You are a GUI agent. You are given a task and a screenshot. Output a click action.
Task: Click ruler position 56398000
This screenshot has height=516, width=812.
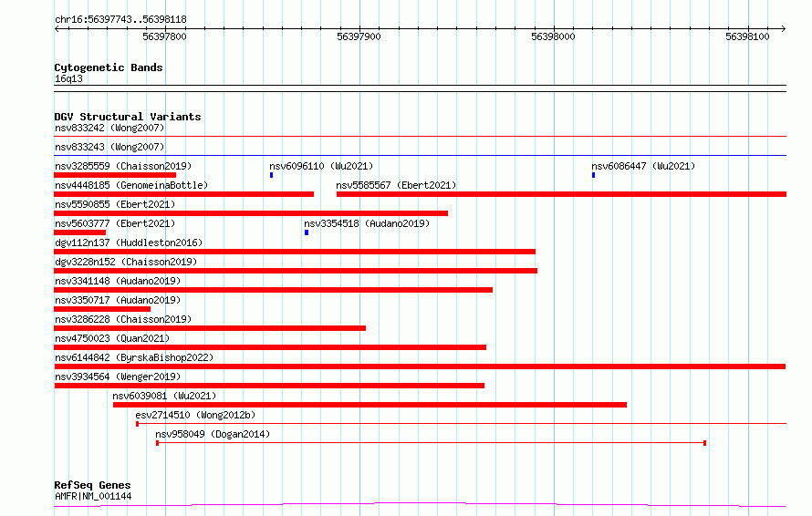(x=553, y=36)
